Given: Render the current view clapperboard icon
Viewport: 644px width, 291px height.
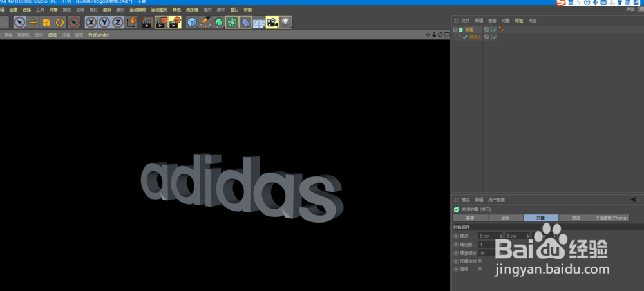Looking at the screenshot, I should click(147, 23).
